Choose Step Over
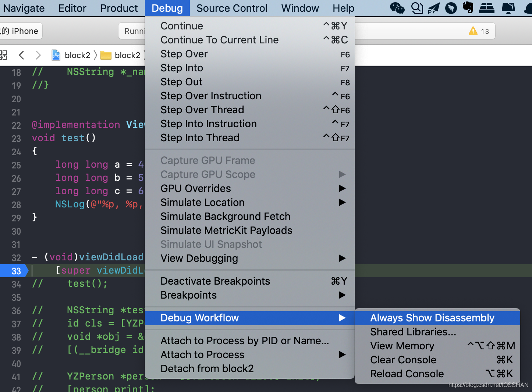This screenshot has height=392, width=532. point(250,54)
